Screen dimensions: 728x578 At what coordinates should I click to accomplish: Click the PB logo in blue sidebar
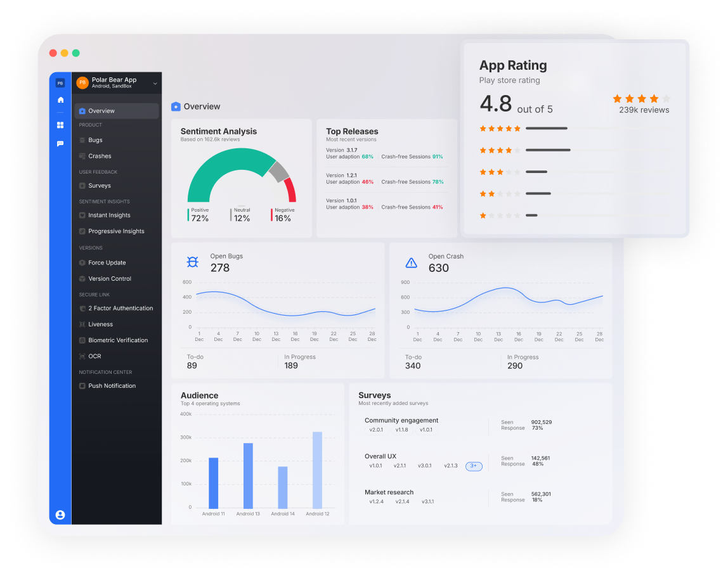[60, 83]
